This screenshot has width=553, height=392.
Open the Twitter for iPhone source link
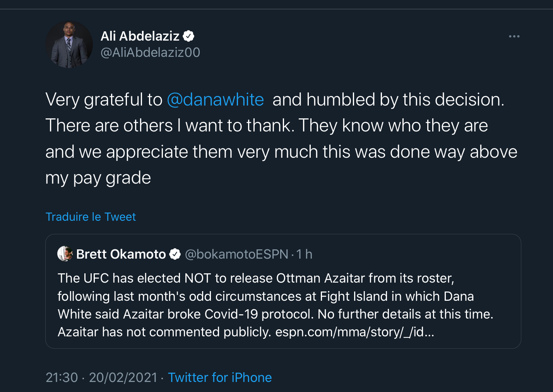(220, 377)
